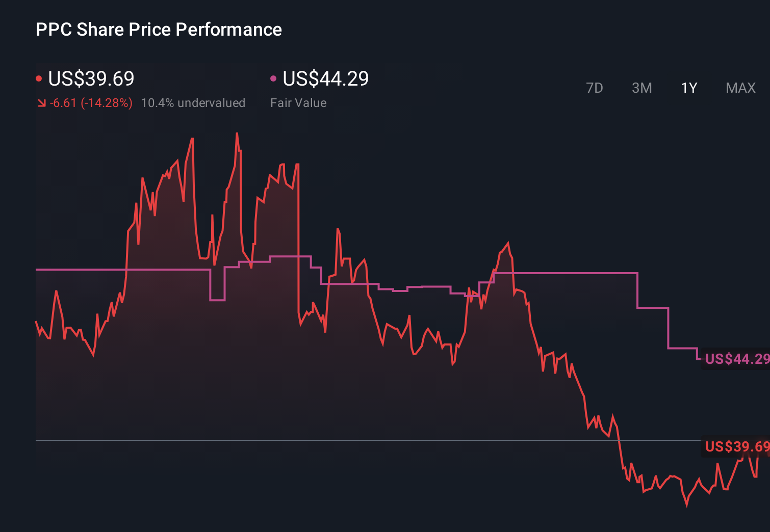Click the -6.61 (-14.28%) change text
This screenshot has height=532, width=770.
(x=91, y=102)
